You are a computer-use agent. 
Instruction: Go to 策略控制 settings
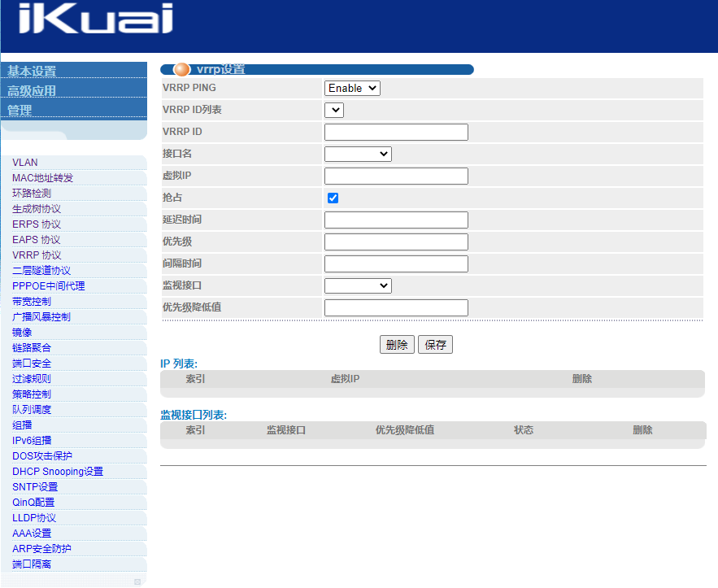coord(32,394)
